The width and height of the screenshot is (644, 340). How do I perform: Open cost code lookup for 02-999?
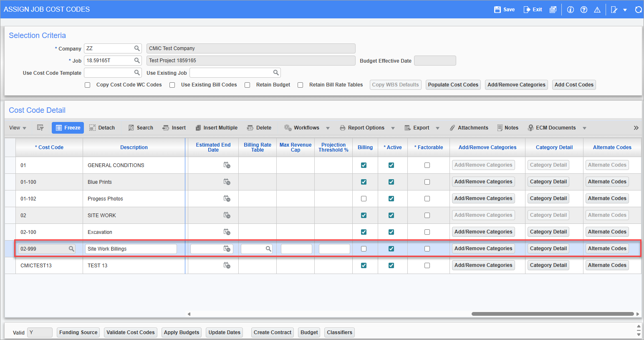click(x=71, y=249)
